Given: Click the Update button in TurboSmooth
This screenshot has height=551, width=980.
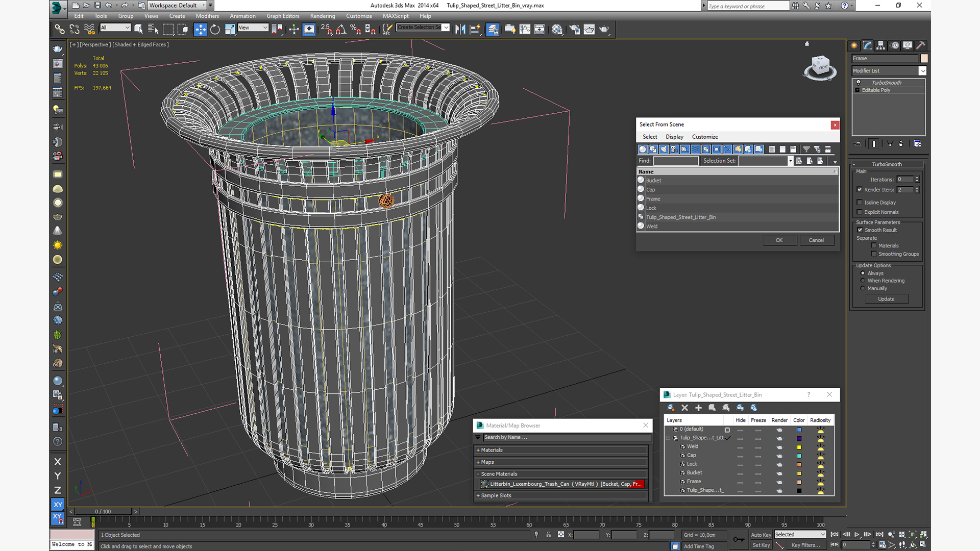Looking at the screenshot, I should pos(886,299).
